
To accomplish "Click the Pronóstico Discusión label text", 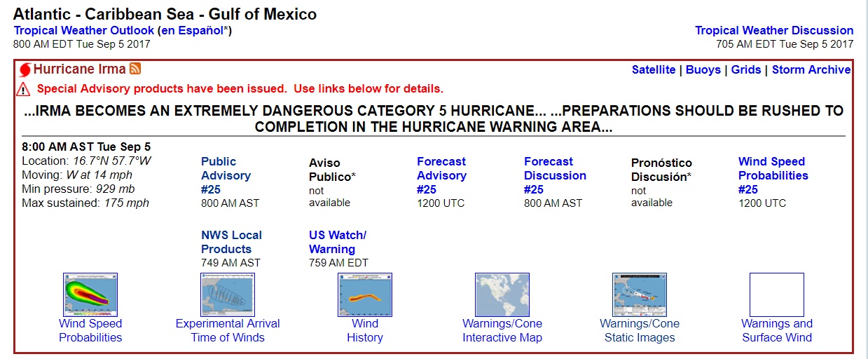I will coord(661,170).
